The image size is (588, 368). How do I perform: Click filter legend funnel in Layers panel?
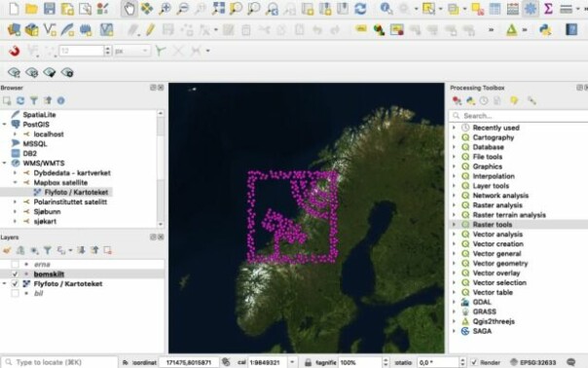click(48, 250)
